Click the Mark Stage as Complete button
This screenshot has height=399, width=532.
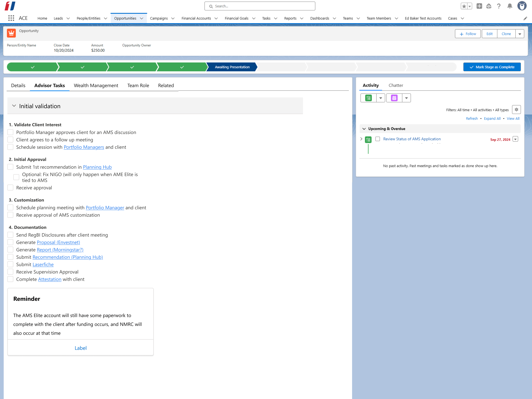pos(492,67)
